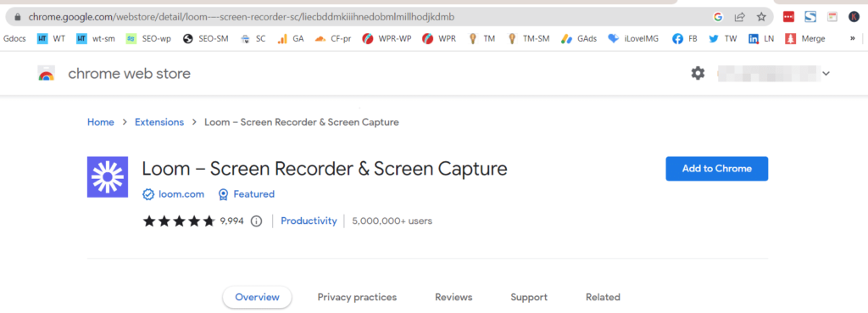Open the iLoveIMG bookmark

pos(632,39)
